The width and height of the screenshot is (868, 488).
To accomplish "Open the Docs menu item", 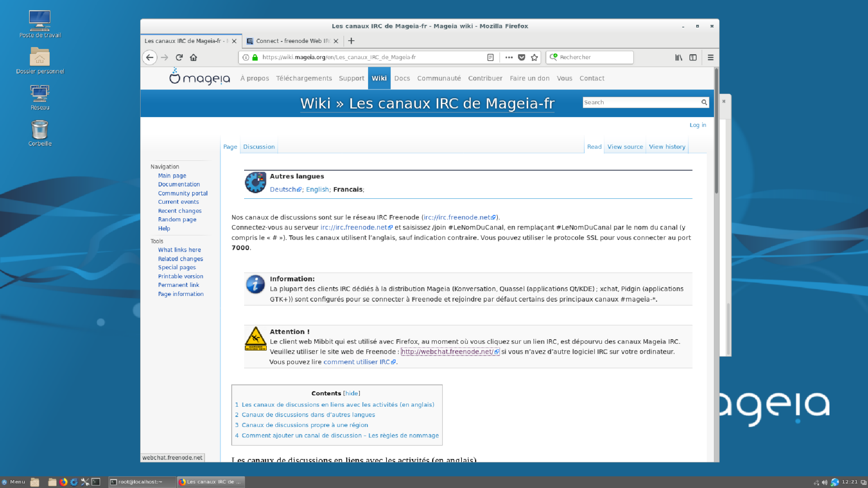I will tap(402, 78).
